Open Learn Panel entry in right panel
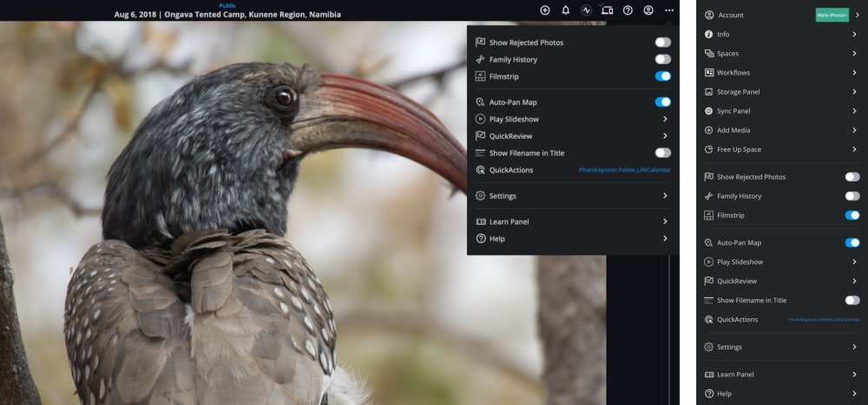868x405 pixels. pyautogui.click(x=782, y=375)
